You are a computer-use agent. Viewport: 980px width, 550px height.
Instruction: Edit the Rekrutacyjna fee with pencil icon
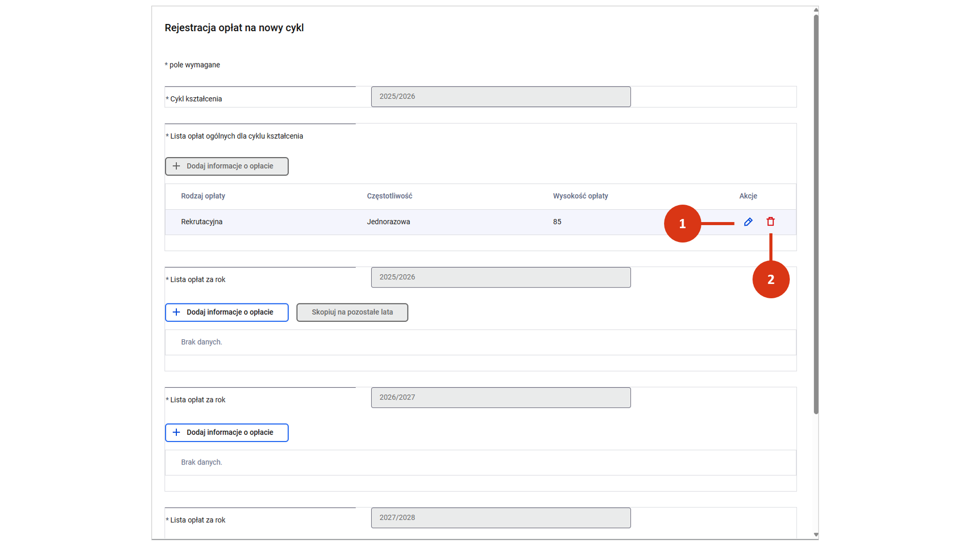pos(748,222)
